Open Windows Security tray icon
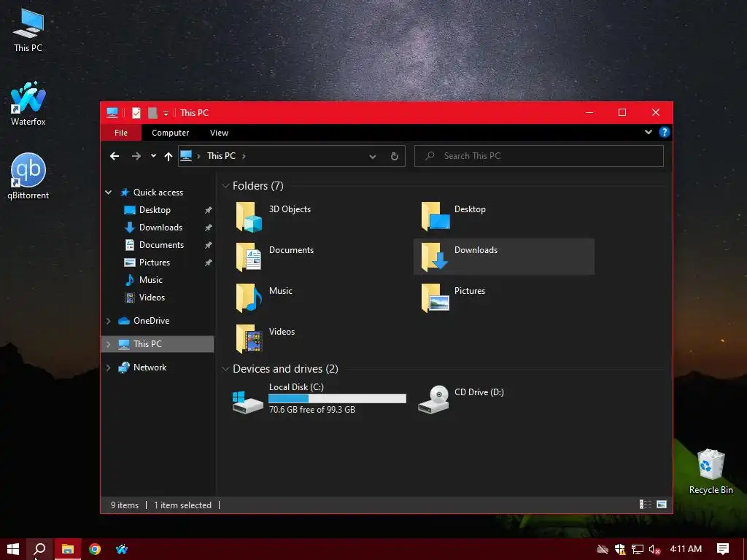This screenshot has height=560, width=747. [x=620, y=550]
